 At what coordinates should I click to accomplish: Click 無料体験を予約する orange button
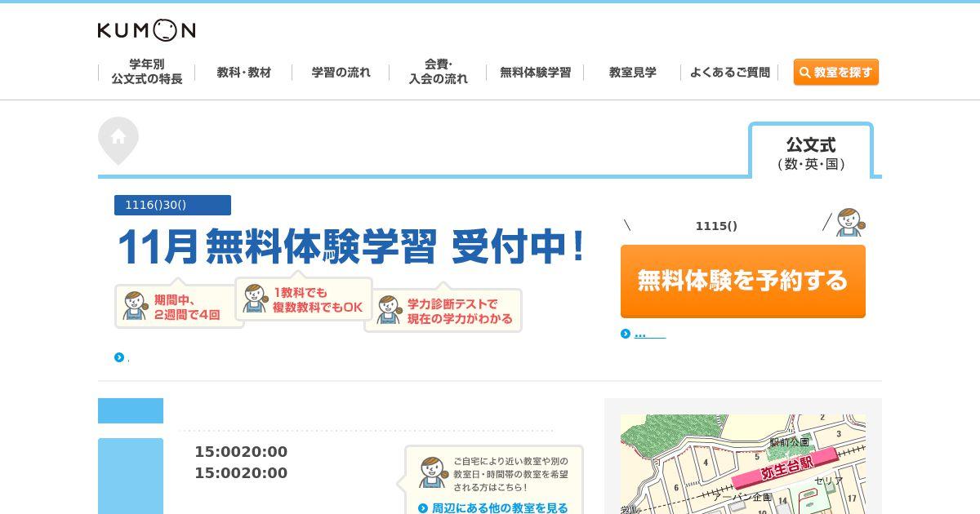(742, 281)
